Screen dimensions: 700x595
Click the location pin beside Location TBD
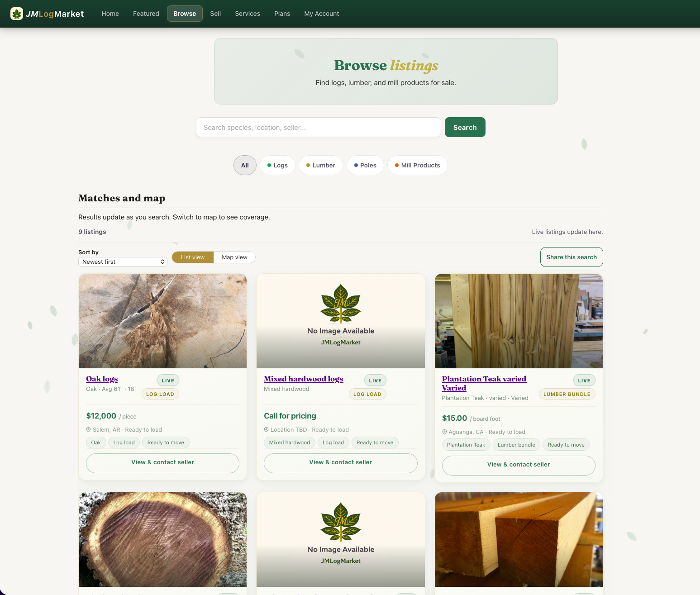click(x=266, y=429)
